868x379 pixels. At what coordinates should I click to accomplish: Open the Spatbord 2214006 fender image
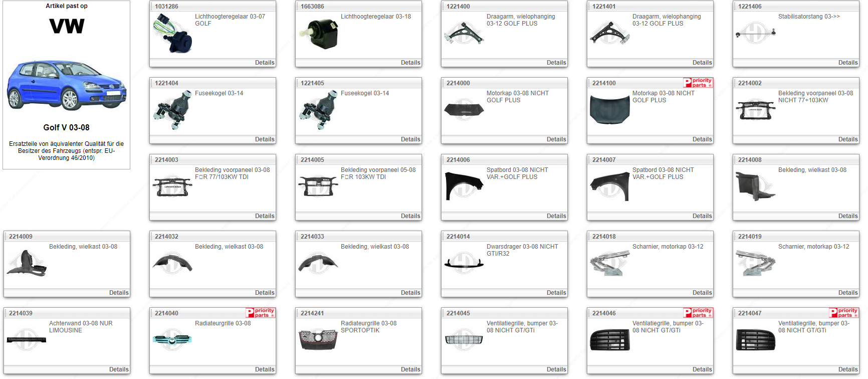(464, 186)
